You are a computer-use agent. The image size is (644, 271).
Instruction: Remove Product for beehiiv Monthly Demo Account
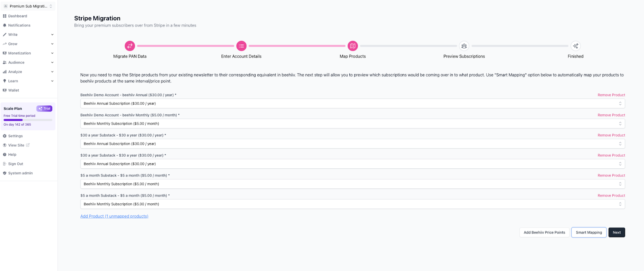[611, 115]
